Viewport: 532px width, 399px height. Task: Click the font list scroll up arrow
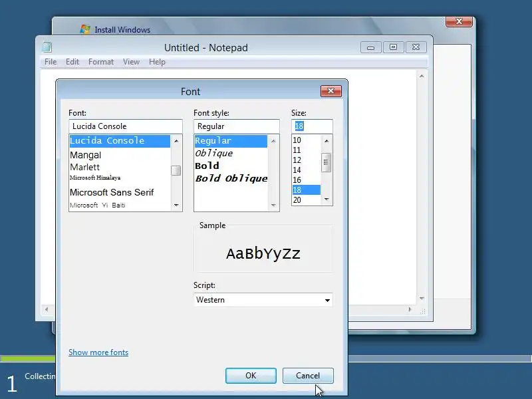coord(176,141)
